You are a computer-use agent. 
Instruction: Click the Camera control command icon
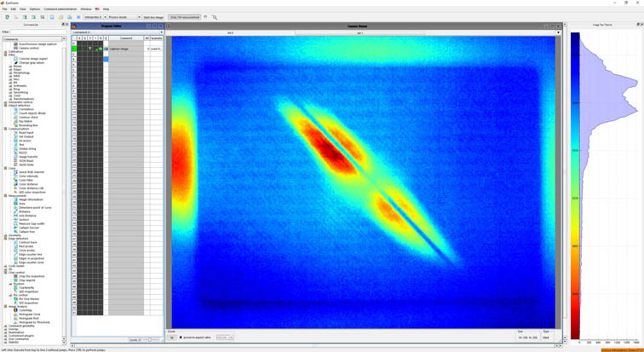point(16,48)
